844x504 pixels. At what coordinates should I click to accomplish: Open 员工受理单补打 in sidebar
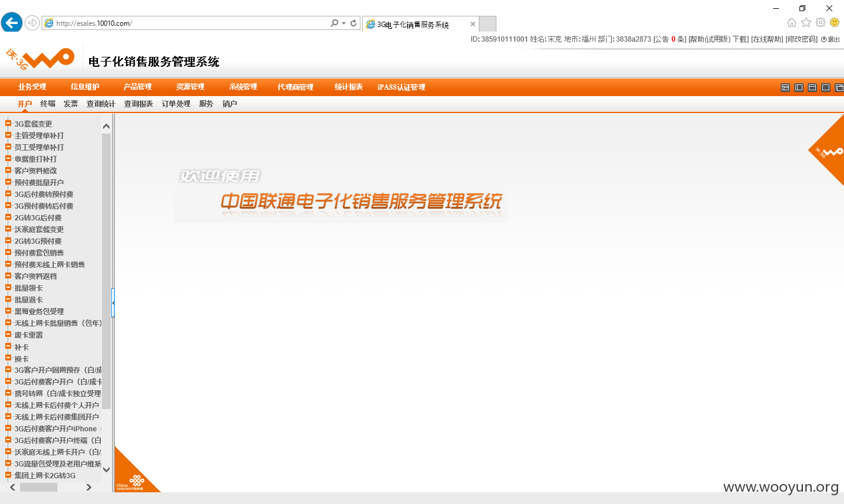(x=39, y=147)
